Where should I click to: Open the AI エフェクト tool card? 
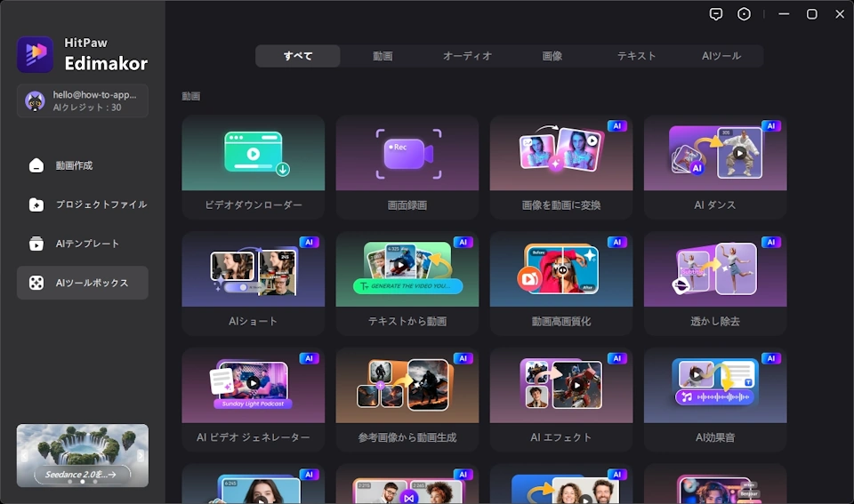click(561, 399)
